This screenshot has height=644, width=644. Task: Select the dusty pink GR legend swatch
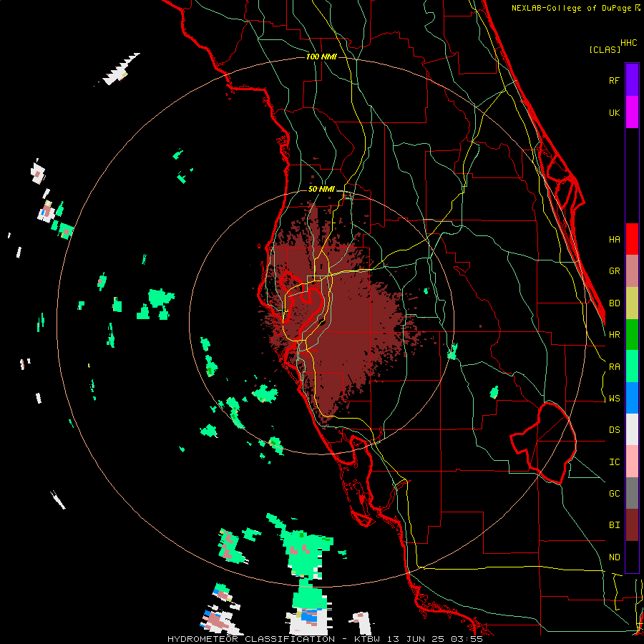coord(632,271)
